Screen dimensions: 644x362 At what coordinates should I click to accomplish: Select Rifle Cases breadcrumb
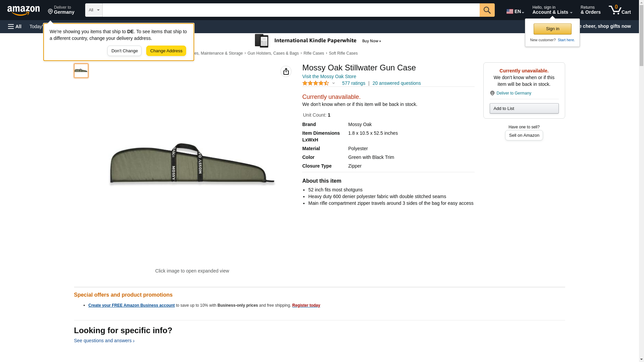(314, 53)
